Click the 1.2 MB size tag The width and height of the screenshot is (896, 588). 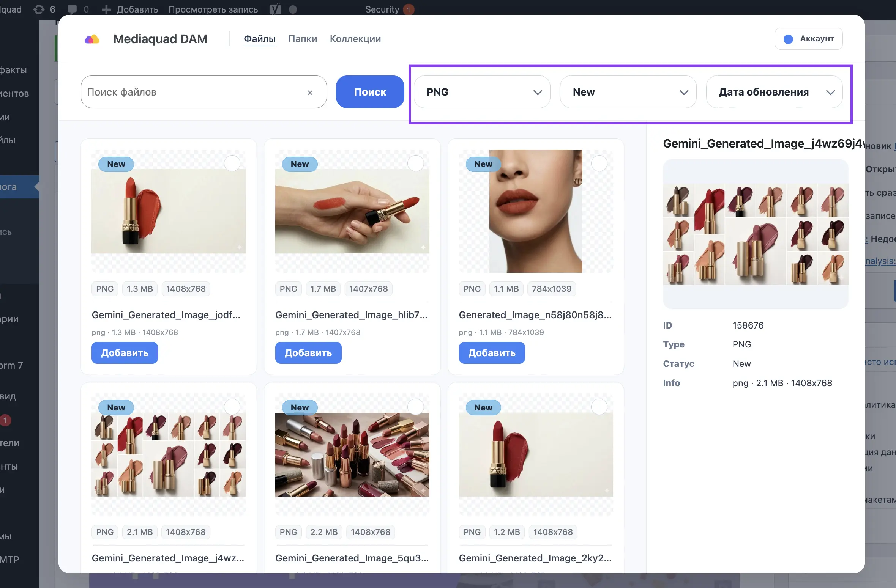(x=507, y=532)
